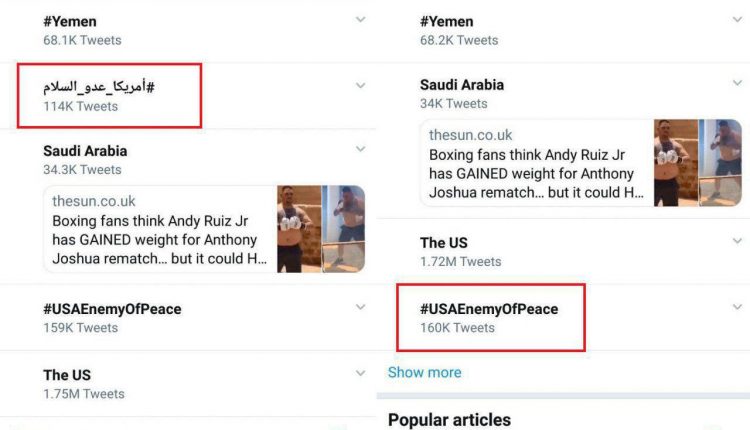Open The US trend with 1.75M Tweets
Viewport: 750px width, 430px height.
(x=67, y=375)
